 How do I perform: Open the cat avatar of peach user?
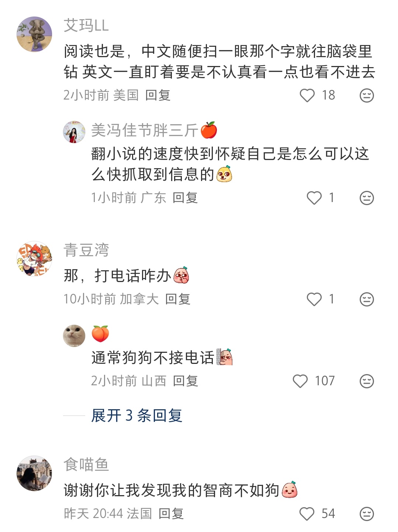pyautogui.click(x=74, y=335)
